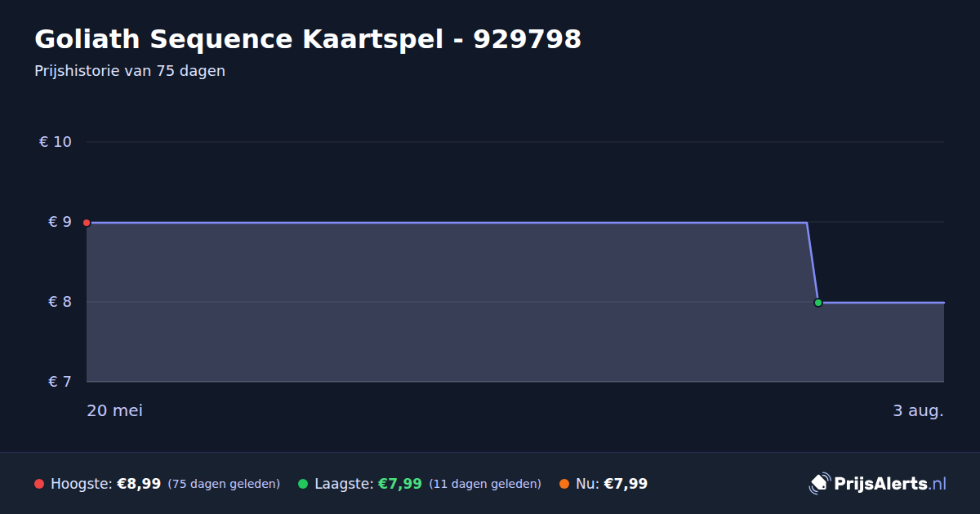Select the red highest-price marker on chart

[x=87, y=223]
